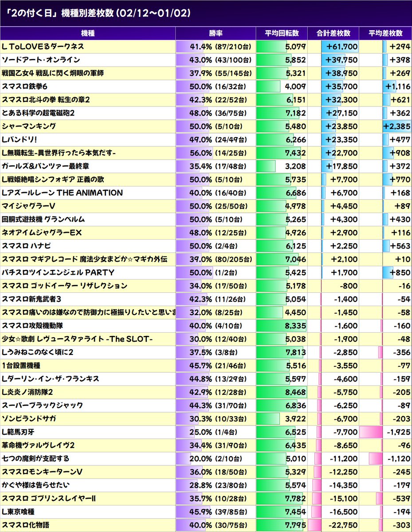Select ネオアイムジャグラーEX machine name

coord(42,233)
